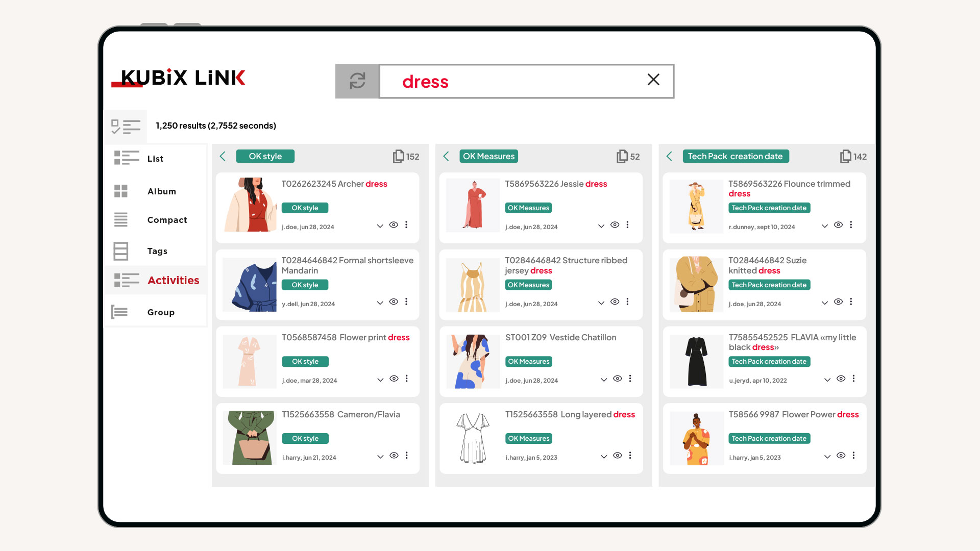
Task: Click the OK style column header badge
Action: point(265,156)
